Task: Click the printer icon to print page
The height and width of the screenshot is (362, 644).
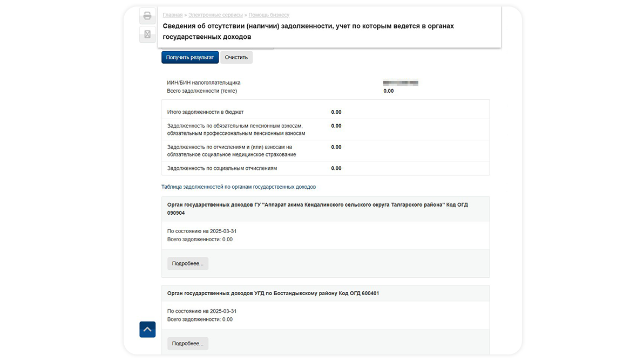Action: pos(147,16)
